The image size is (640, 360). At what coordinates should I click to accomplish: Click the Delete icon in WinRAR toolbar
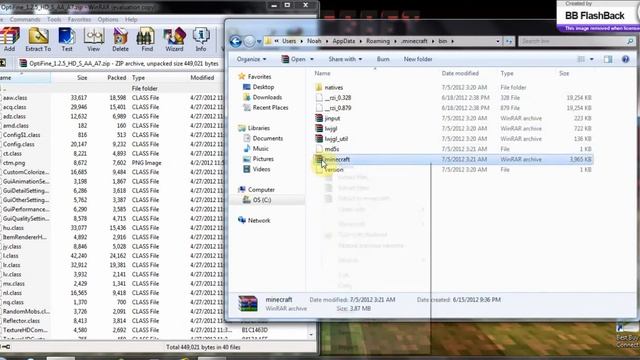coord(120,40)
